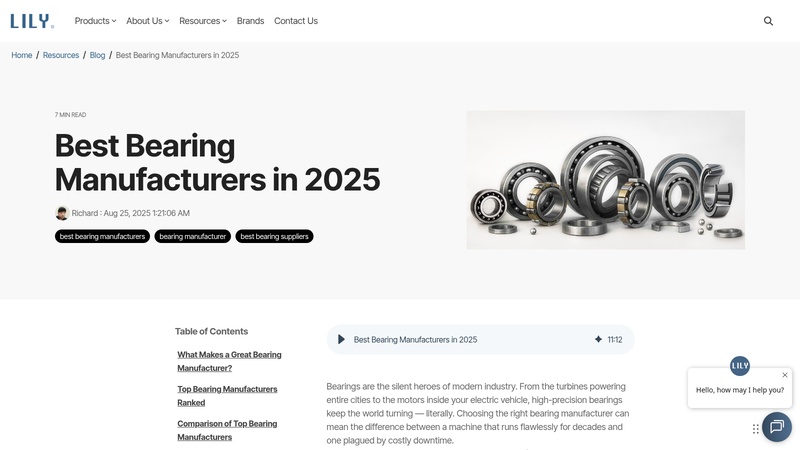Open the Brands page
This screenshot has height=450, width=800.
(251, 21)
